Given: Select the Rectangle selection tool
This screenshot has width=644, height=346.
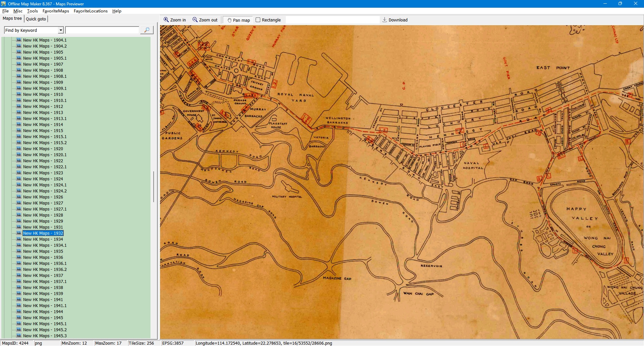Looking at the screenshot, I should pyautogui.click(x=258, y=20).
